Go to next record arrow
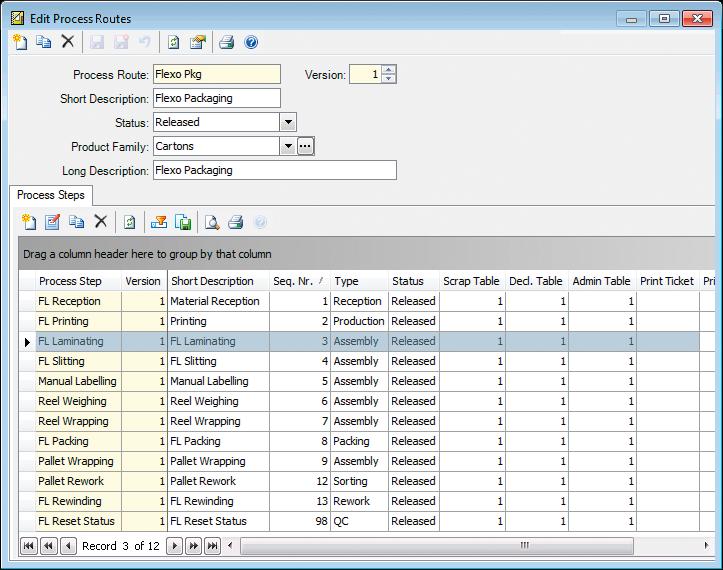The image size is (723, 570). pyautogui.click(x=174, y=546)
